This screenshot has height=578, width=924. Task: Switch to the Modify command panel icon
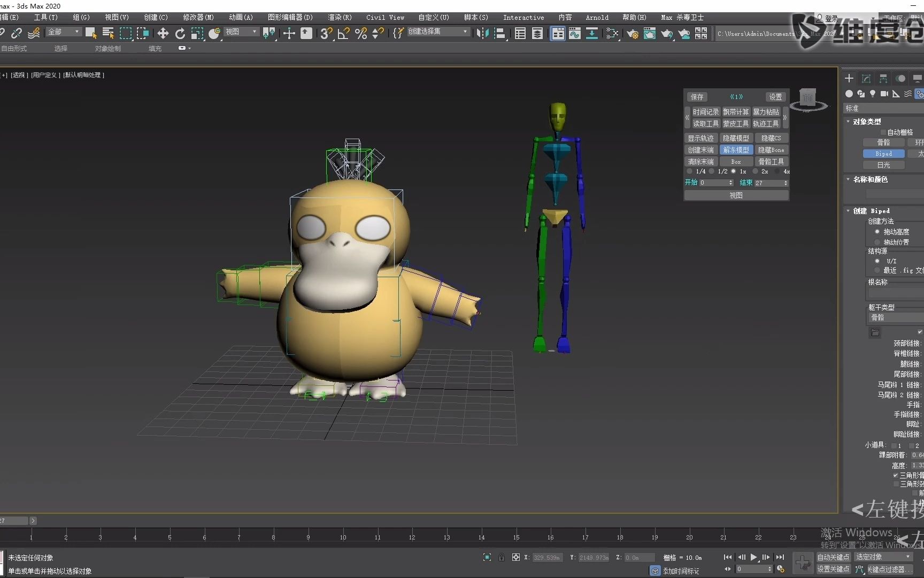click(866, 79)
